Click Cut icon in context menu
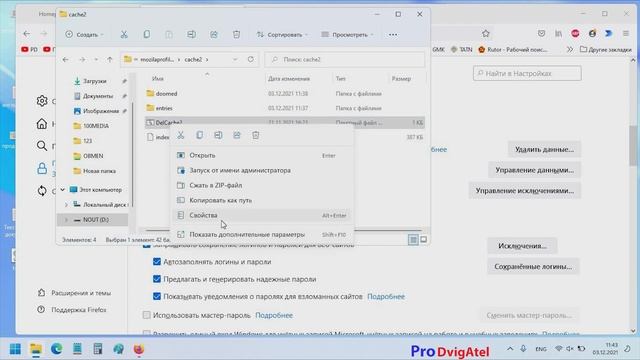The height and width of the screenshot is (360, 640). [x=180, y=135]
